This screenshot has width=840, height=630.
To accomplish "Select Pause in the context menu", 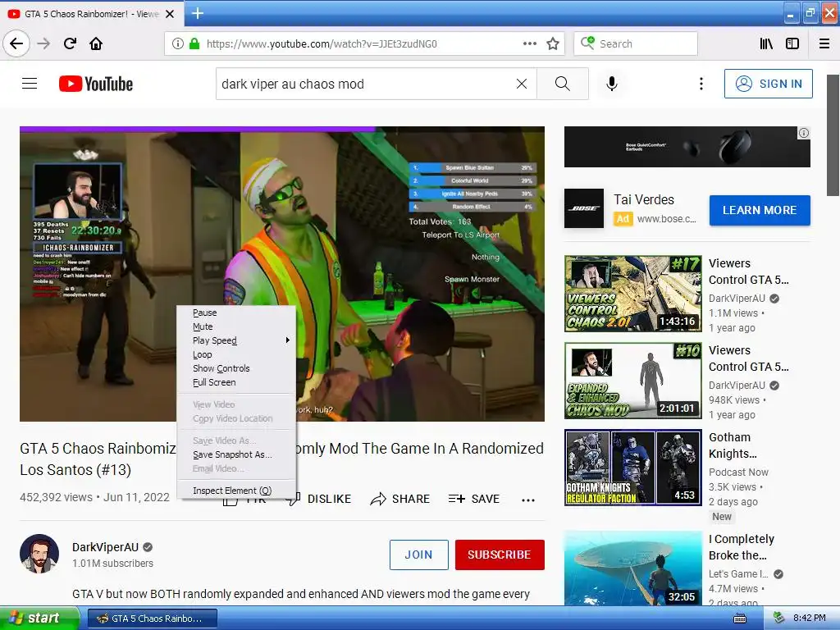I will click(236, 313).
